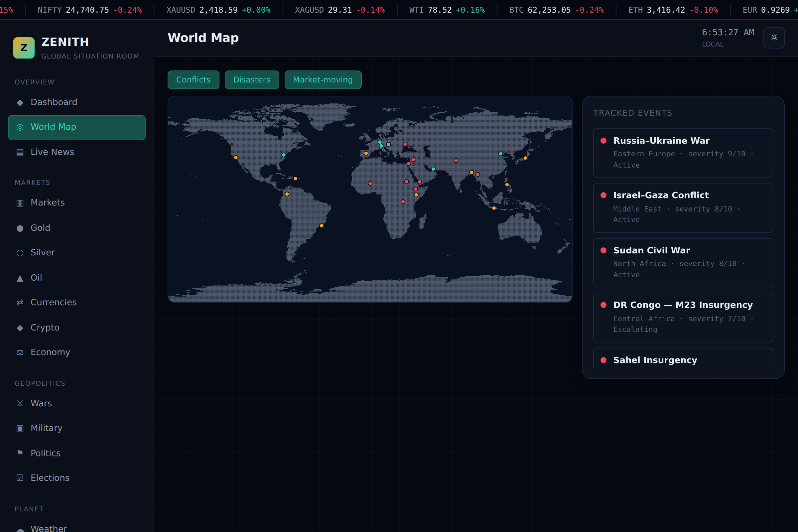Click the Crypto diamond icon
Viewport: 798px width, 532px height.
coord(20,328)
